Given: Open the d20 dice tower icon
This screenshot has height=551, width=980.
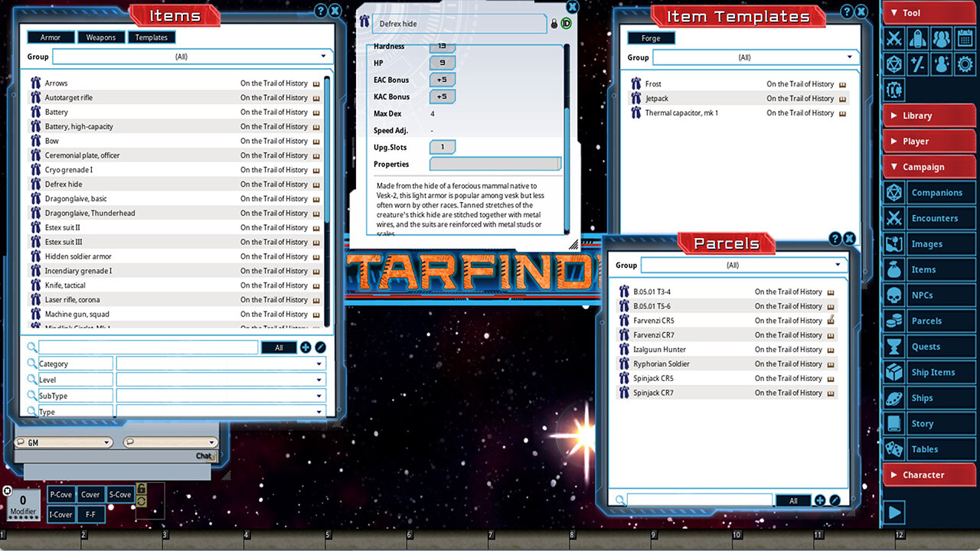Looking at the screenshot, I should pos(893,64).
